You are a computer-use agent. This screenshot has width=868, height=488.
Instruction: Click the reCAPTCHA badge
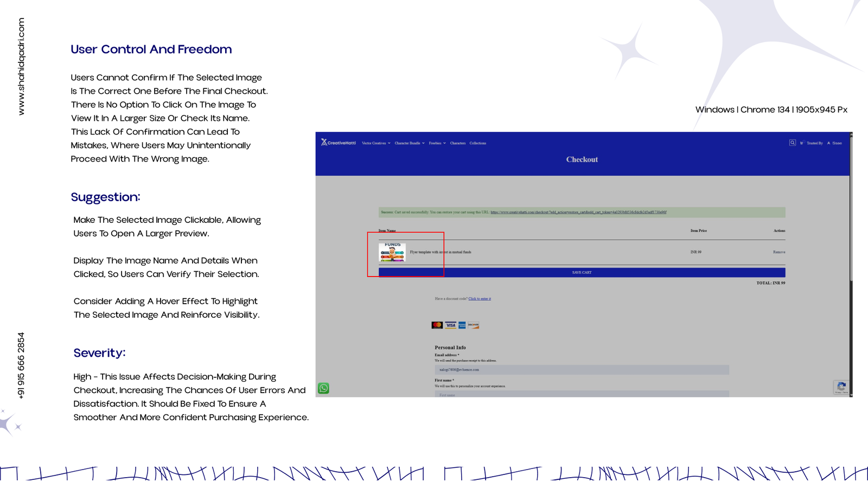[841, 387]
